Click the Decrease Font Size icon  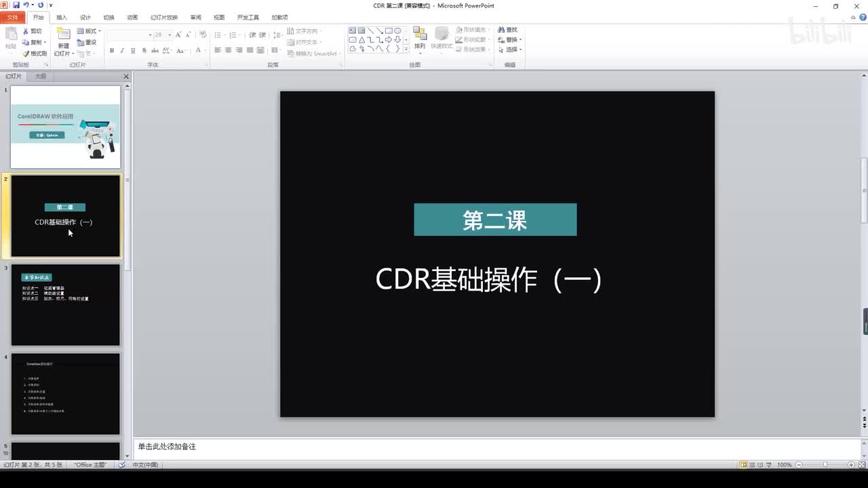[x=188, y=35]
